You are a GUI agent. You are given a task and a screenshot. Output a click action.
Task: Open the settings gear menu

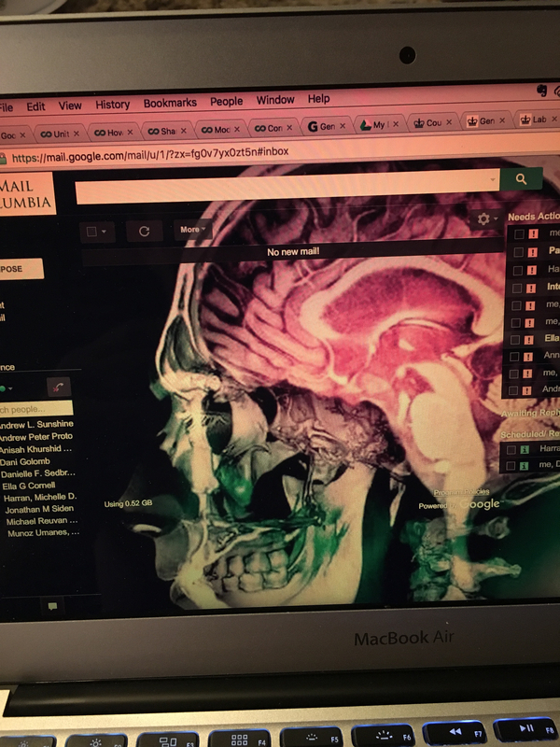point(483,218)
